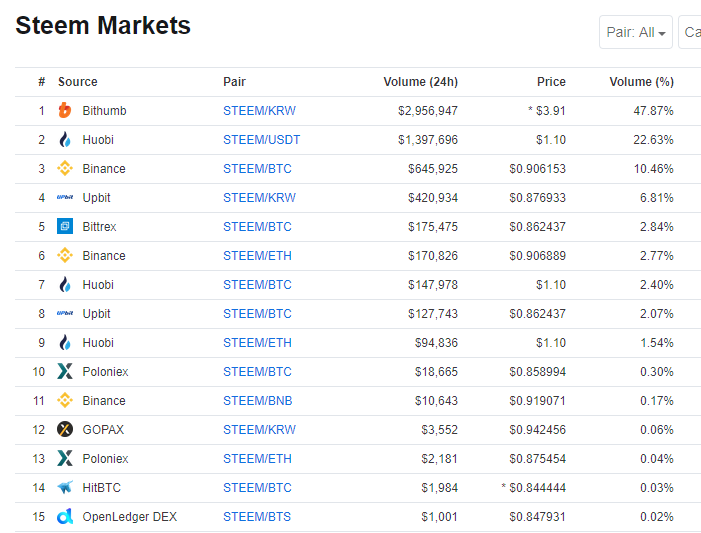Click Upbit logo in row 4
The height and width of the screenshot is (533, 701).
(65, 197)
